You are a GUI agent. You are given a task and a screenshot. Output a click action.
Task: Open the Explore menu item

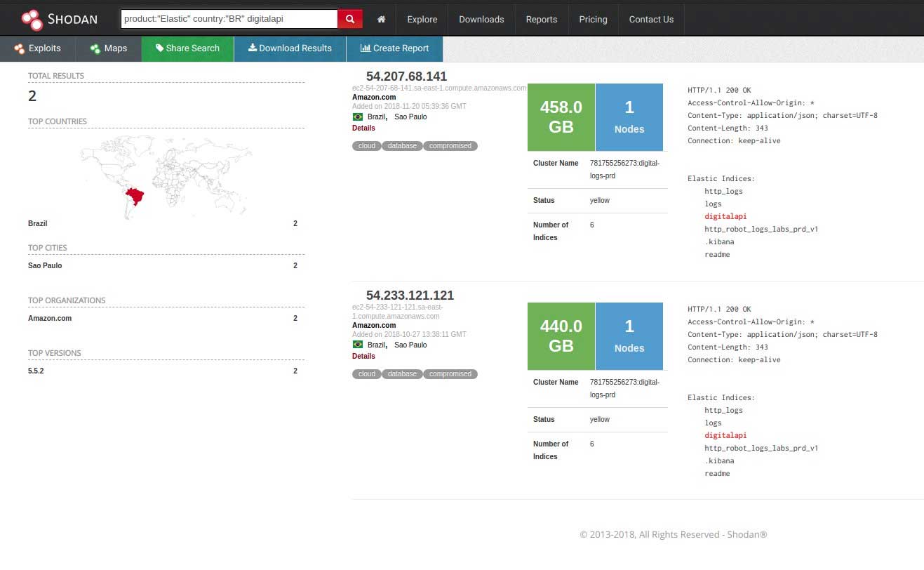(x=422, y=20)
